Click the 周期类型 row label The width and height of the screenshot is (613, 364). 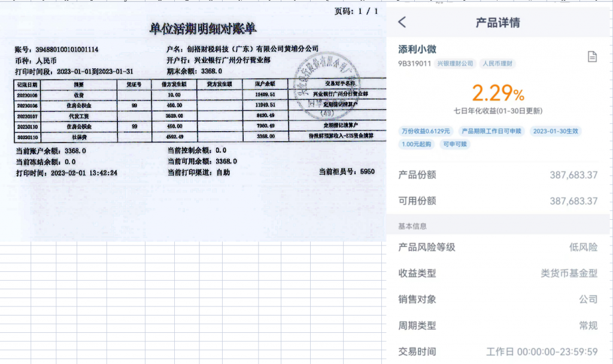pos(417,325)
